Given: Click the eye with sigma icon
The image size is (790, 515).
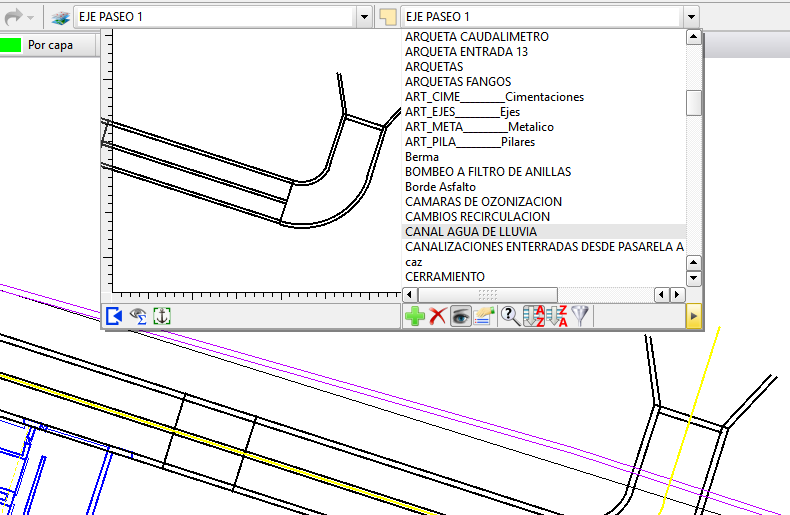Looking at the screenshot, I should [138, 316].
